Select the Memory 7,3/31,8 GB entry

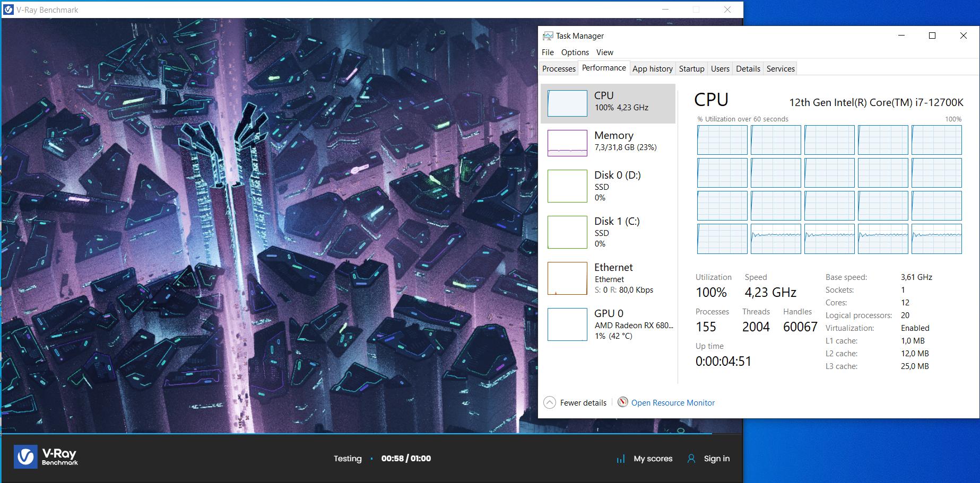[x=608, y=143]
